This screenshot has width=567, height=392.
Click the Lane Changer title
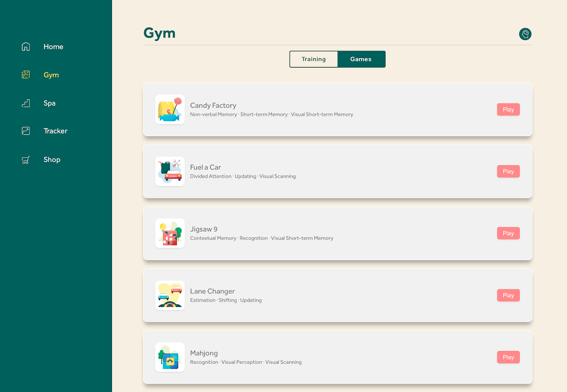213,291
